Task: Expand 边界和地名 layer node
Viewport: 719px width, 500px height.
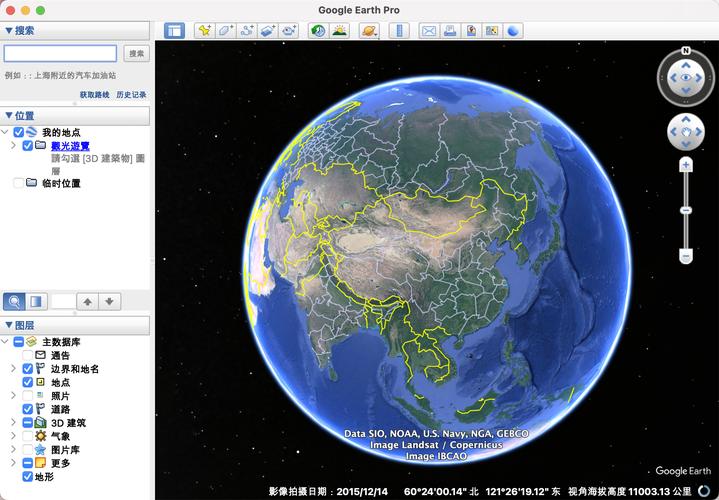Action: point(14,368)
